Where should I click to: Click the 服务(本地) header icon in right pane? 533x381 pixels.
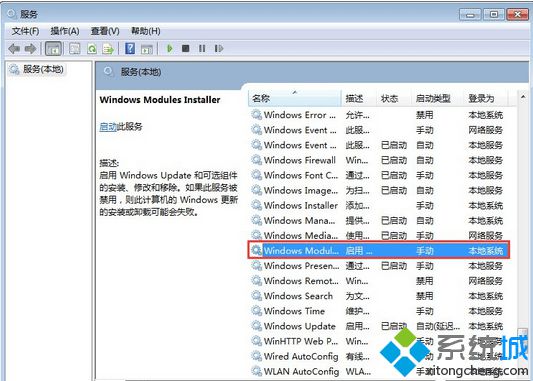108,72
